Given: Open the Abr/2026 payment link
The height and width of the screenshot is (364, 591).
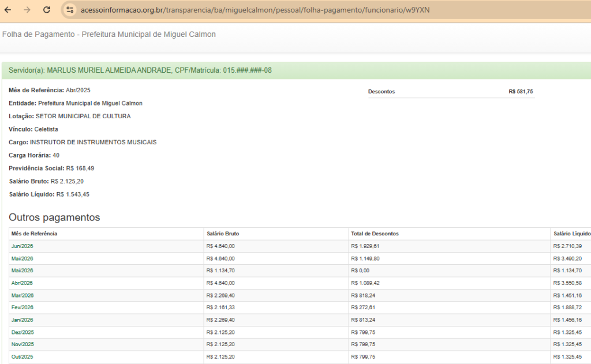Looking at the screenshot, I should (x=22, y=283).
